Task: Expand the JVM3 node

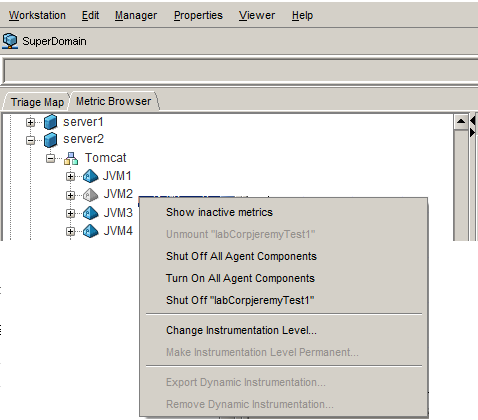Action: tap(70, 213)
